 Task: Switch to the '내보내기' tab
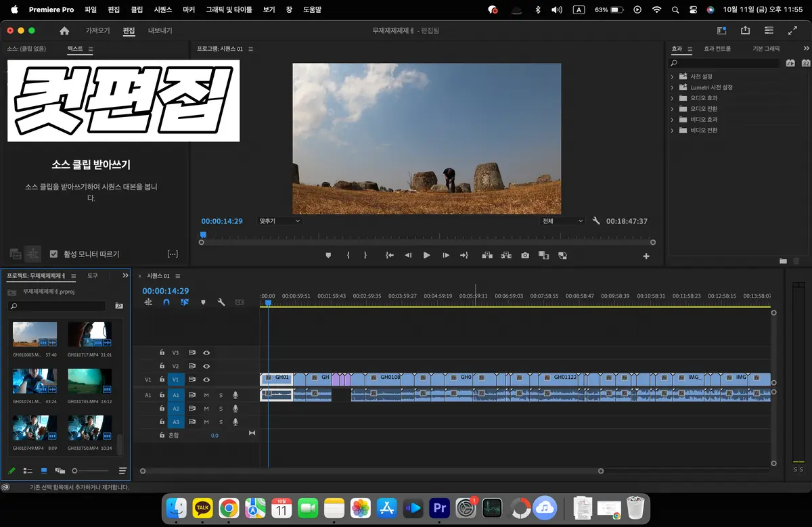click(160, 30)
